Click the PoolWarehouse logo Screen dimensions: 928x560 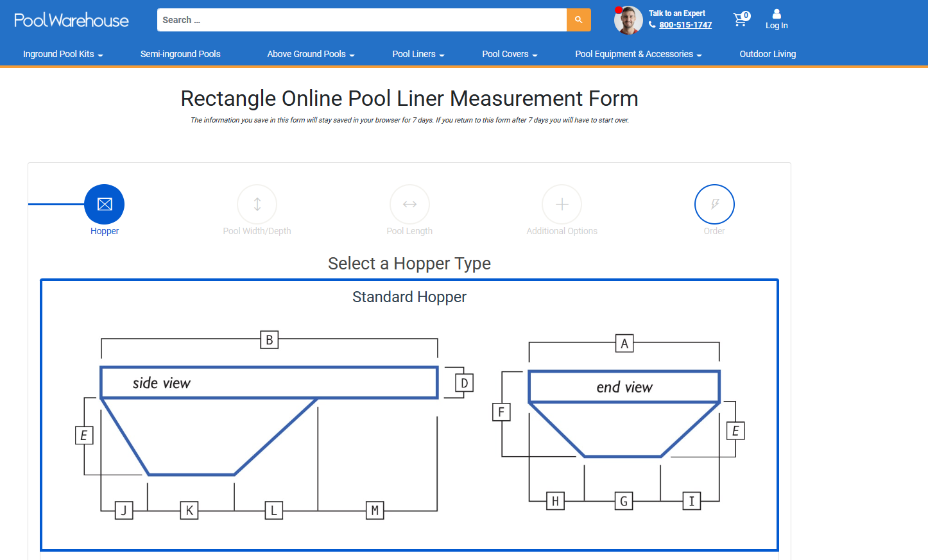71,21
